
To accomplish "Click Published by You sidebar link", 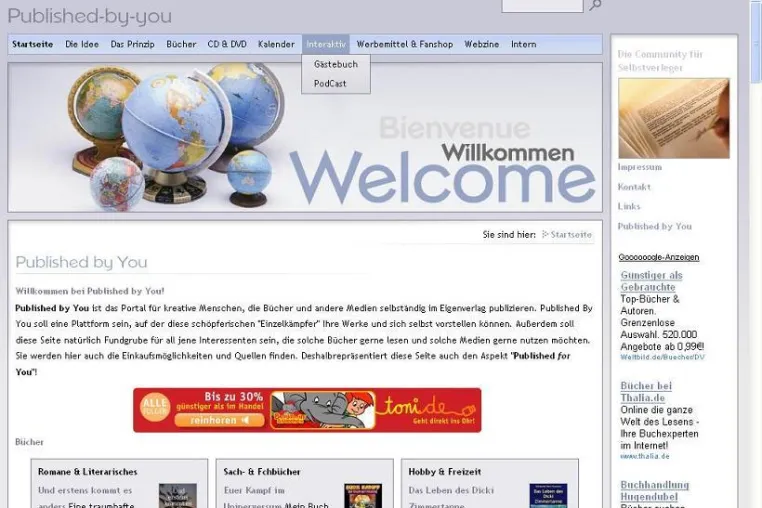I will [655, 227].
